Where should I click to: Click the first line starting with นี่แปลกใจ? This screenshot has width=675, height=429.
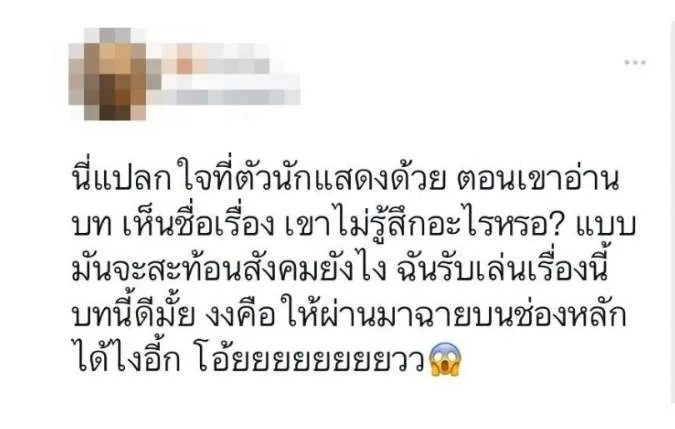tap(345, 179)
